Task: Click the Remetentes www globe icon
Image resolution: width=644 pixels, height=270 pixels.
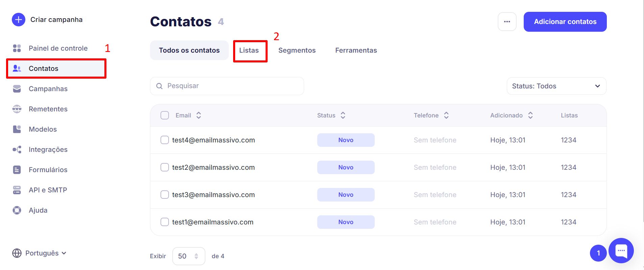Action: point(17,109)
